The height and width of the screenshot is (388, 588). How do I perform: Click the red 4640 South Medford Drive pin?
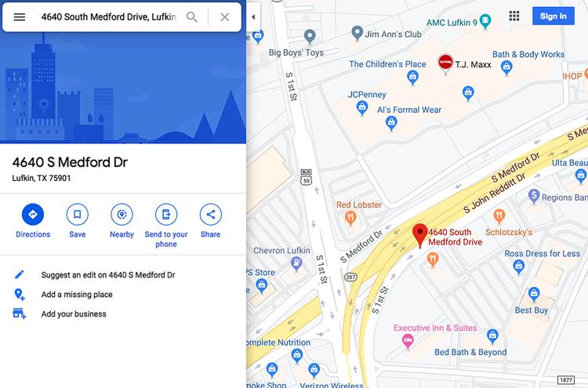pos(420,235)
